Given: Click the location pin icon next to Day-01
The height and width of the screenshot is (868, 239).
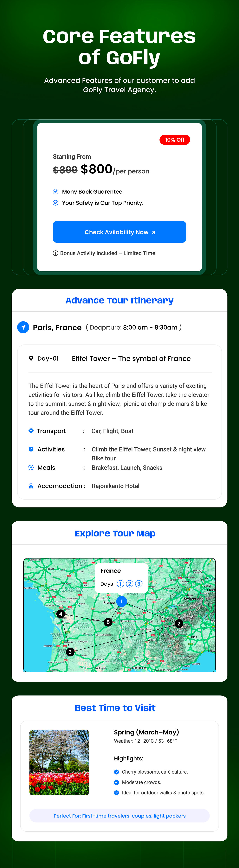Looking at the screenshot, I should tap(31, 358).
